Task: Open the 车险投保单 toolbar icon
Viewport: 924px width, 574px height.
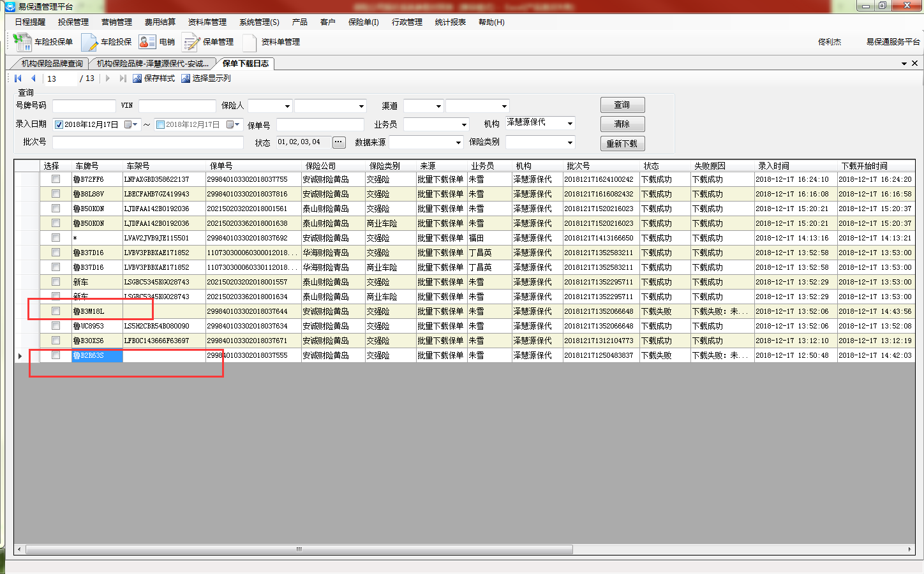Action: (22, 42)
